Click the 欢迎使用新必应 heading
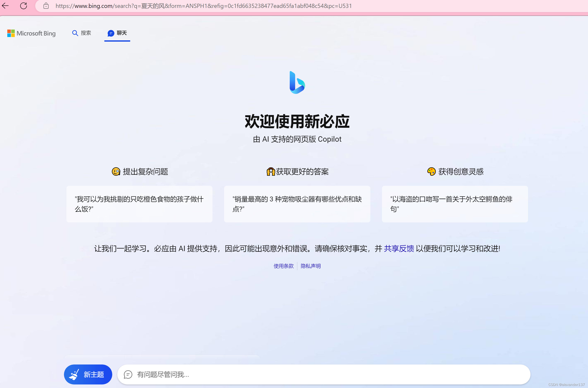 297,121
